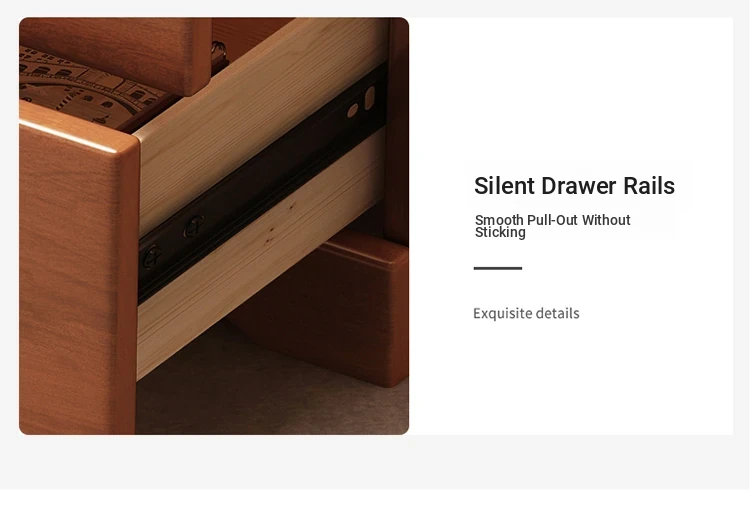This screenshot has height=514, width=750.
Task: Click the "Exquisite details" caption text
Action: coord(526,314)
